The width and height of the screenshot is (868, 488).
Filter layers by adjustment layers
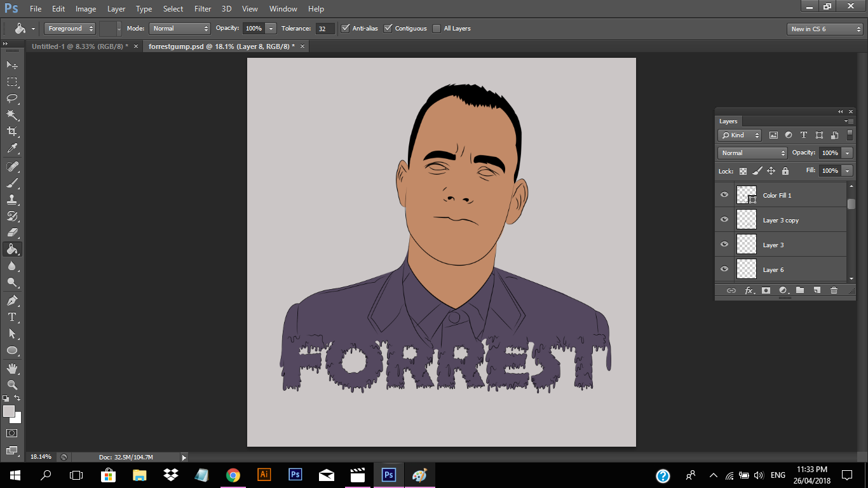click(789, 135)
